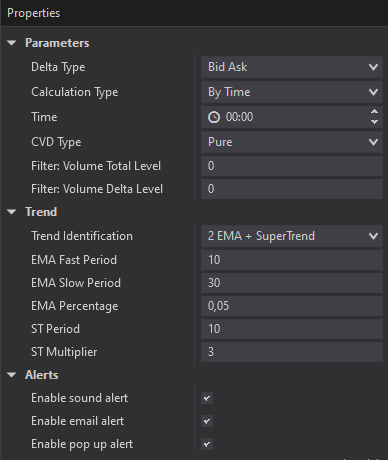
Task: Click the Filter: Volume Total Level field
Action: pyautogui.click(x=292, y=166)
